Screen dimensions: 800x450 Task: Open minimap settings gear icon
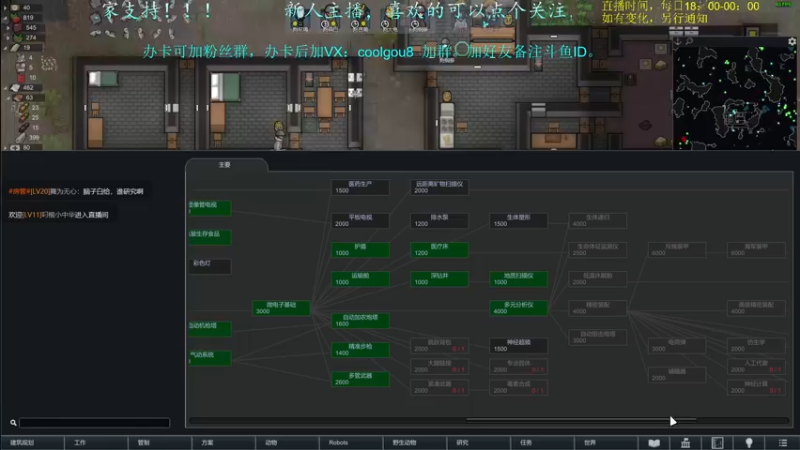pos(792,41)
